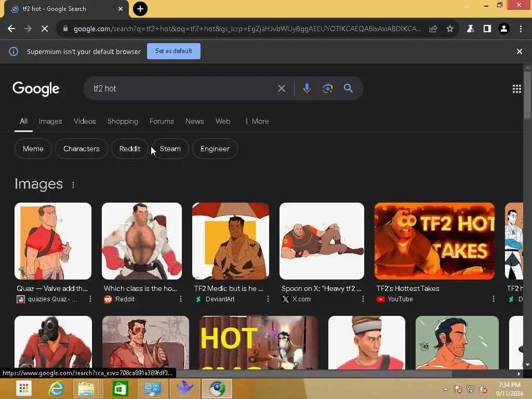532x399 pixels.
Task: Set Supermium as default browser
Action: 174,51
